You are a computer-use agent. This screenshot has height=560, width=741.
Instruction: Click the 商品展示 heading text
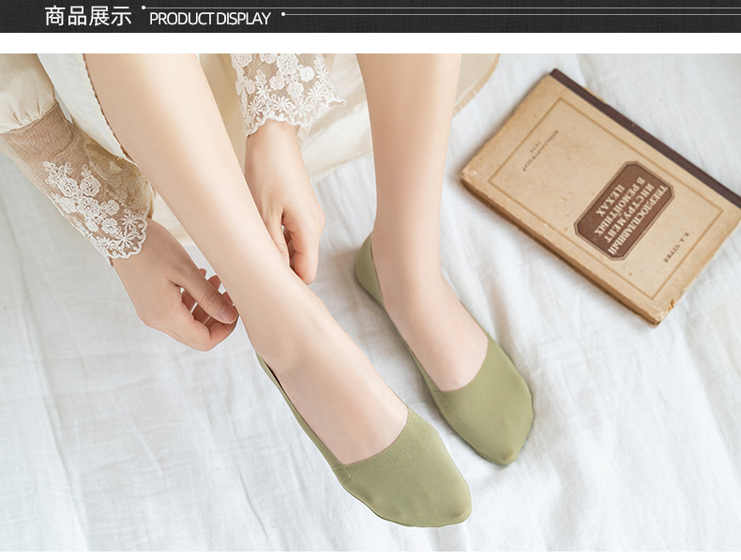pyautogui.click(x=88, y=16)
